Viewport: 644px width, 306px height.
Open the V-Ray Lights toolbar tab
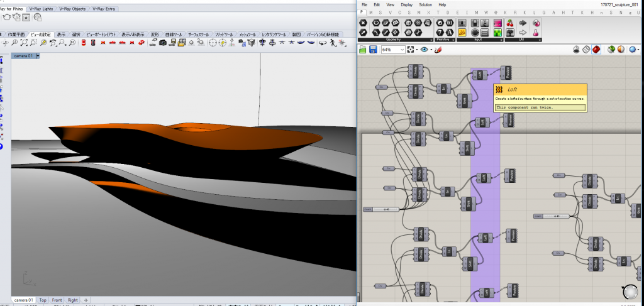tap(40, 9)
